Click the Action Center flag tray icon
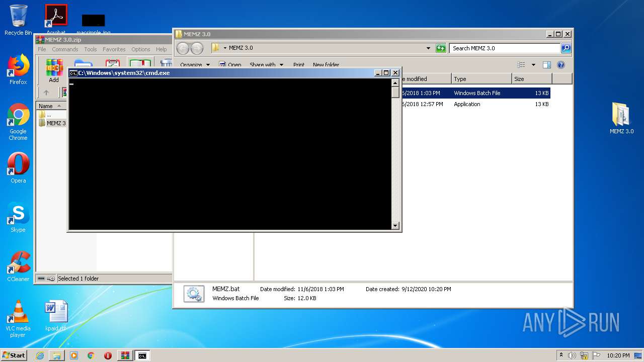Screen dimensions: 644x362 [596, 355]
